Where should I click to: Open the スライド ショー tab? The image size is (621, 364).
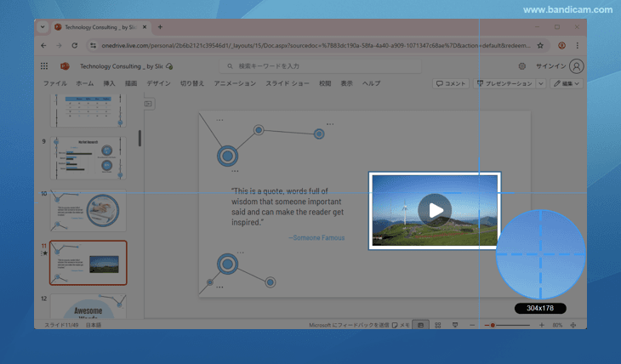[288, 83]
